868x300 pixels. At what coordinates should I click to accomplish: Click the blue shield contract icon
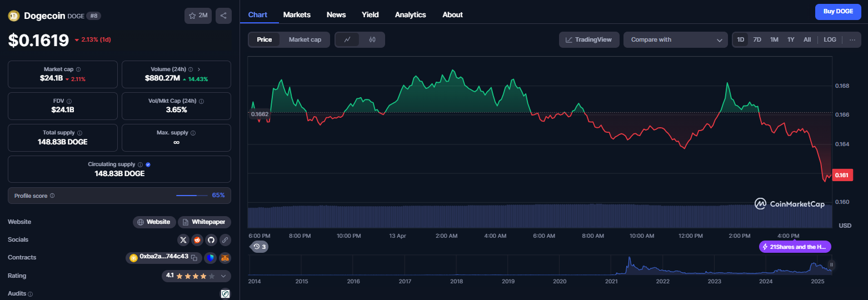pyautogui.click(x=210, y=258)
